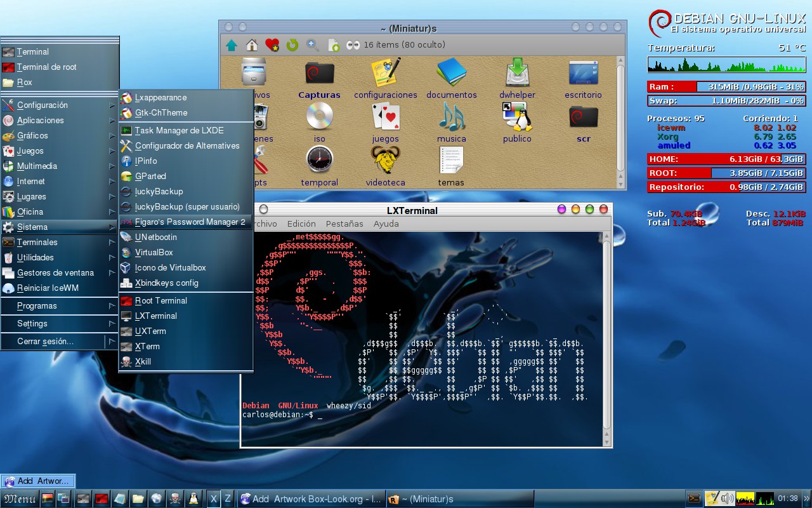Open Terminal de root from main menu
Viewport: 812px width, 508px height.
point(60,67)
